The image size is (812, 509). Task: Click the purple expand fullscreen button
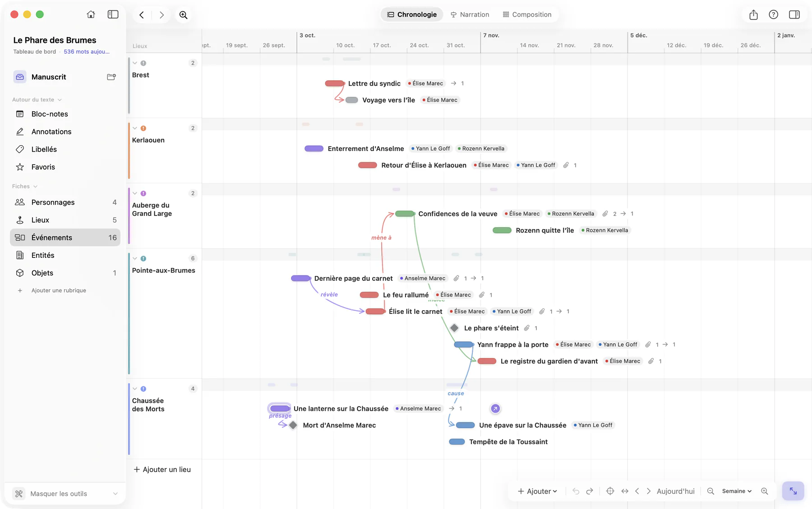point(793,491)
